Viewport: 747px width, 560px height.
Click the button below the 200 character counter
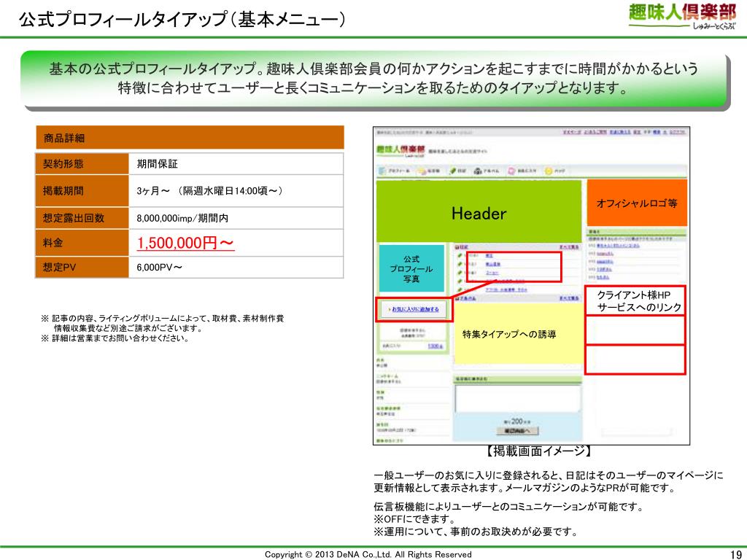point(517,431)
